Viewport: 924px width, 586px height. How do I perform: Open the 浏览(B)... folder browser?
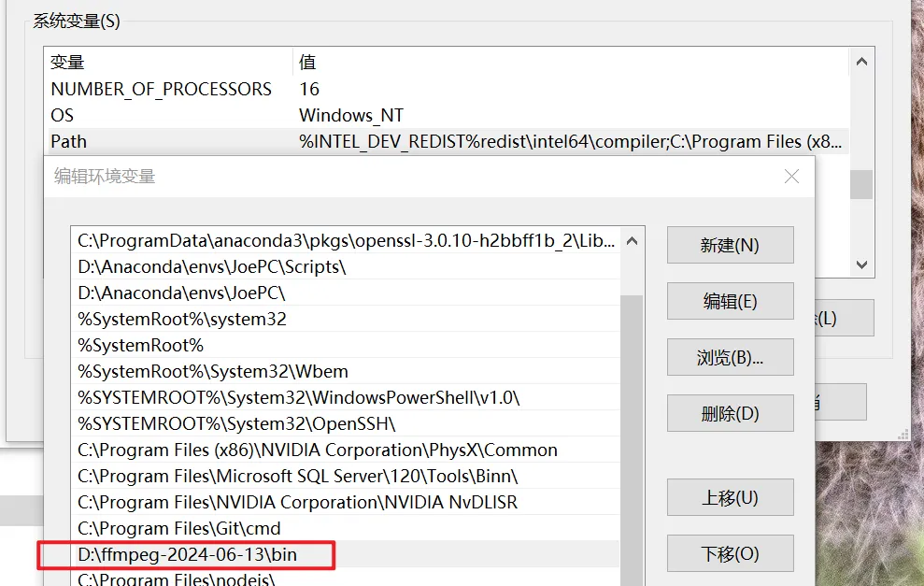click(730, 357)
